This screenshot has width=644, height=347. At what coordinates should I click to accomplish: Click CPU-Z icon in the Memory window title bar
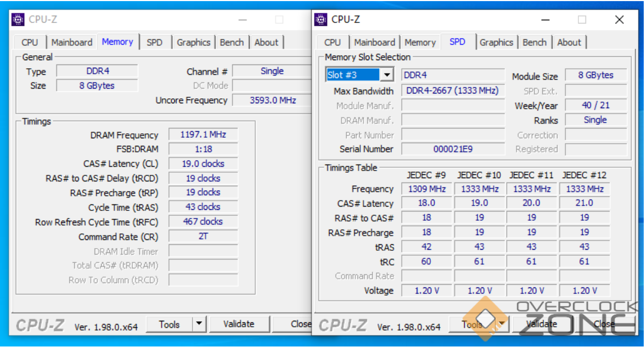click(x=18, y=20)
